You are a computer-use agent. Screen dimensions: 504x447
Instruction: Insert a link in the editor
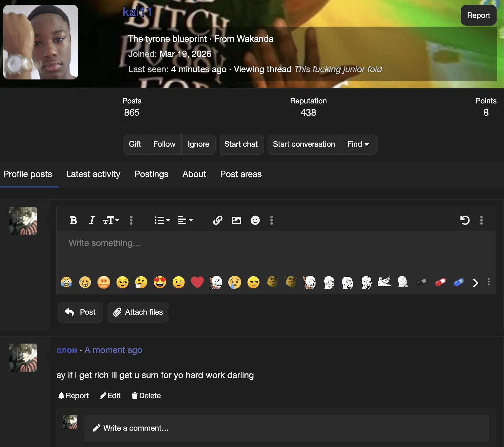[x=217, y=221]
